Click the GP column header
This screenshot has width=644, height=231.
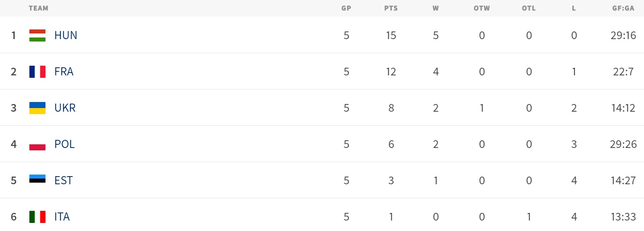coord(346,8)
